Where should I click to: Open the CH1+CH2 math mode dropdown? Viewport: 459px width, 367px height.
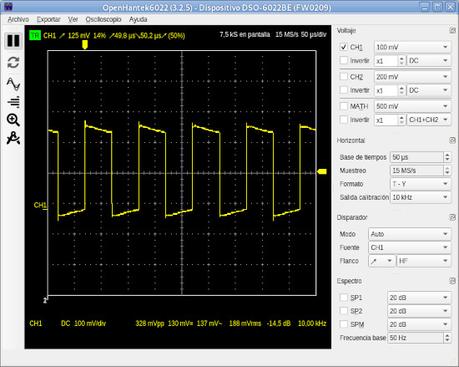pos(429,120)
